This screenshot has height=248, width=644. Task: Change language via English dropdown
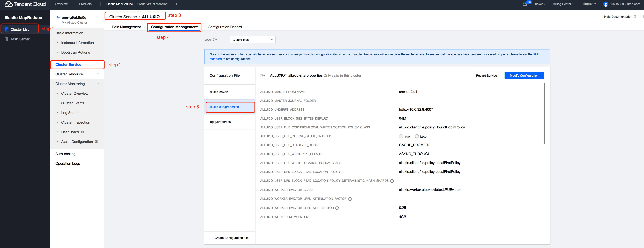coord(589,4)
